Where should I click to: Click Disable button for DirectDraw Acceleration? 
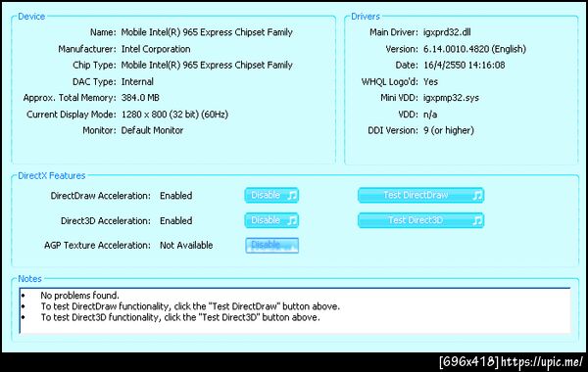271,195
